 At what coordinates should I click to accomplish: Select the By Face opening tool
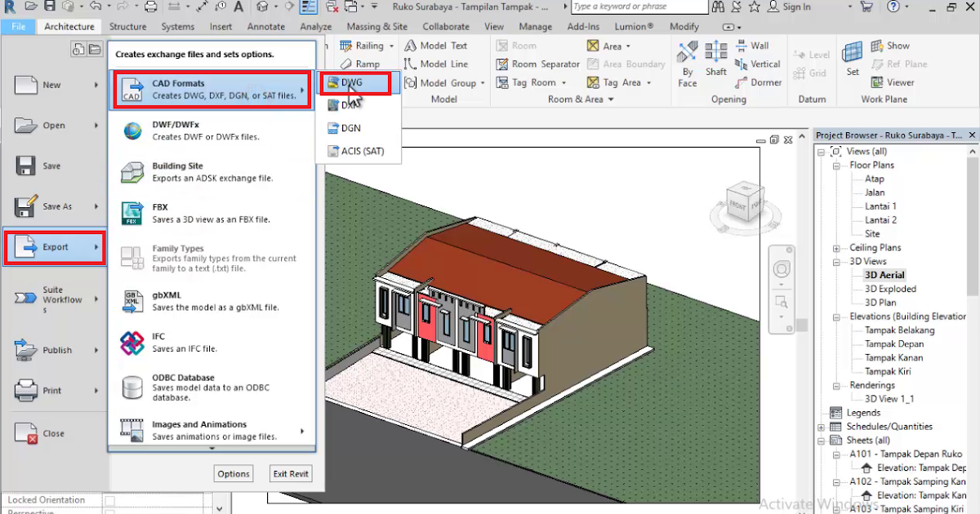pyautogui.click(x=688, y=64)
